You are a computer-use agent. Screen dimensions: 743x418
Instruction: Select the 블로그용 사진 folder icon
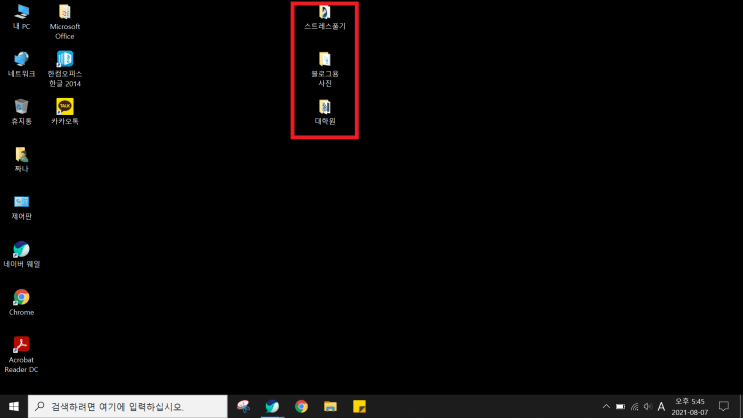point(325,69)
